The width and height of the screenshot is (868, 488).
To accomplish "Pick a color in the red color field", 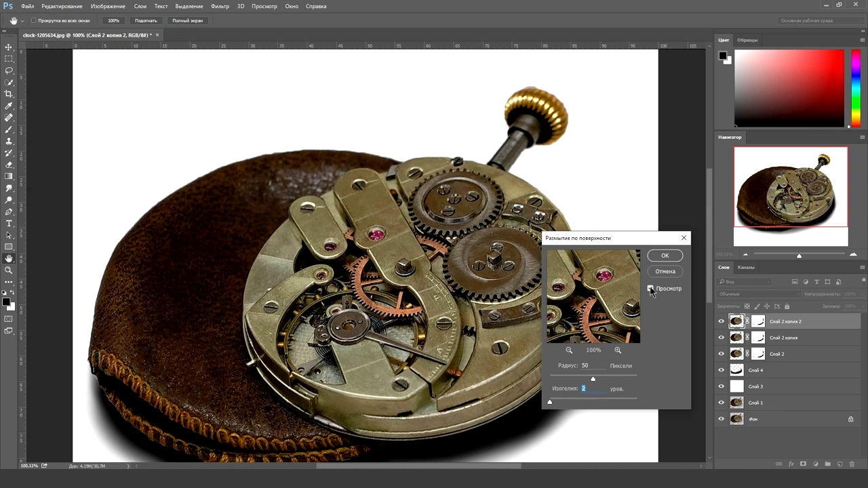I will 789,87.
